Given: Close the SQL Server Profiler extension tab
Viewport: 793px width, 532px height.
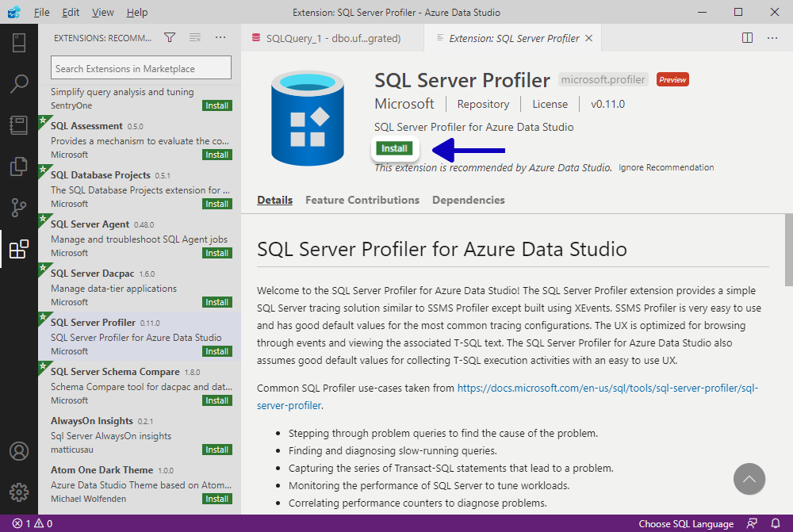Looking at the screenshot, I should point(588,38).
